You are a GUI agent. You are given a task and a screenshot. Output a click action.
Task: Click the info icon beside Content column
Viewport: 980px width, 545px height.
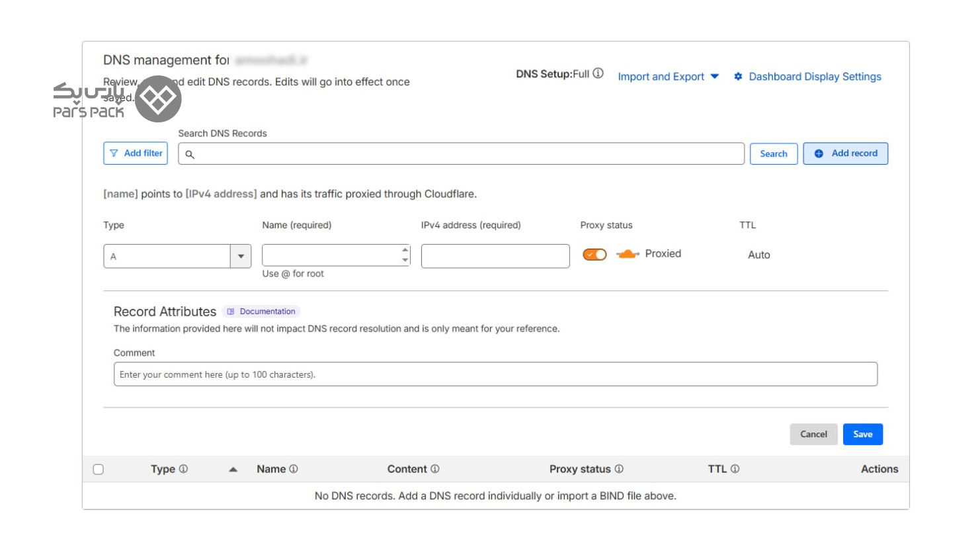(x=435, y=469)
